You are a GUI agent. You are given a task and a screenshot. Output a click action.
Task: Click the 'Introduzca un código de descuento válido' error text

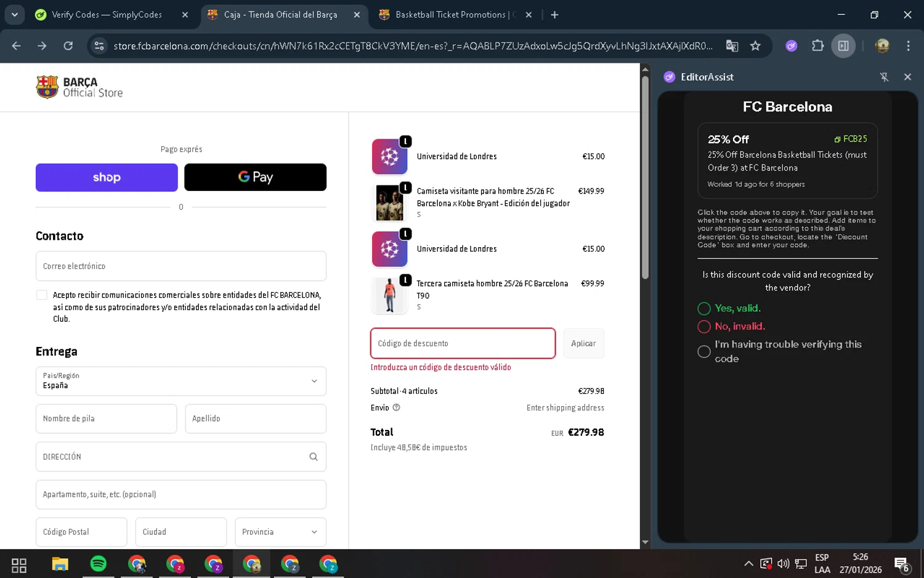(441, 367)
